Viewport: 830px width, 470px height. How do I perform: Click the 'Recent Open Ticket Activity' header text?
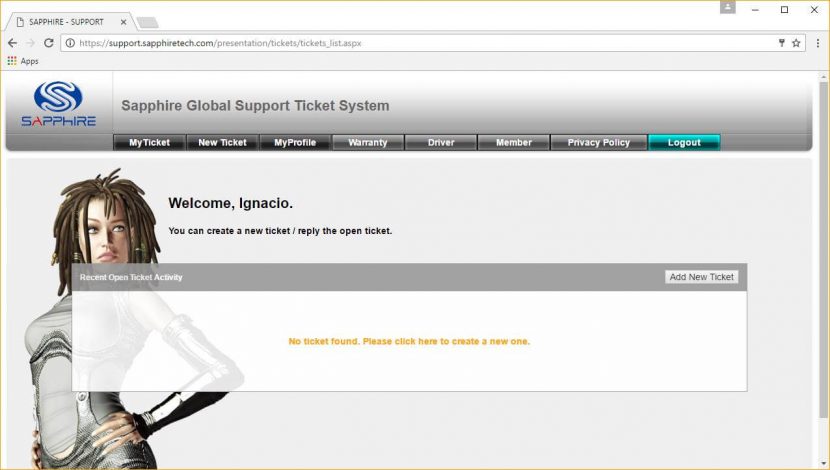(x=131, y=277)
